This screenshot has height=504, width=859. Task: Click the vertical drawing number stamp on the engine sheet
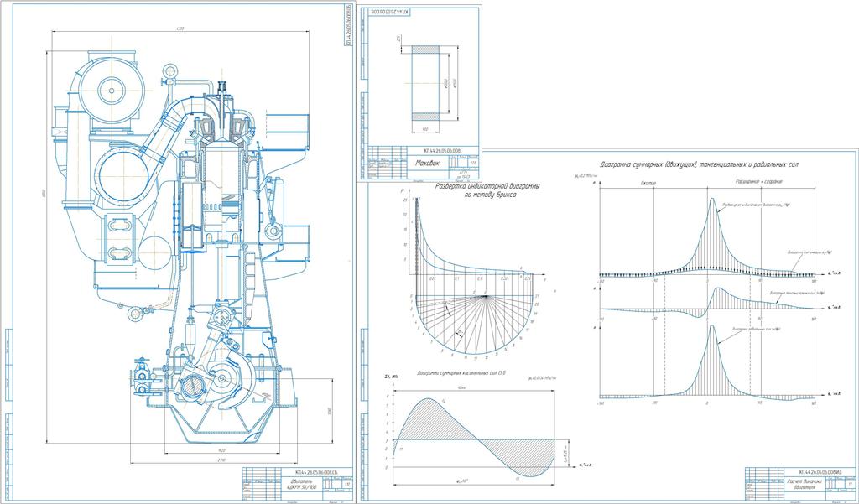click(350, 26)
